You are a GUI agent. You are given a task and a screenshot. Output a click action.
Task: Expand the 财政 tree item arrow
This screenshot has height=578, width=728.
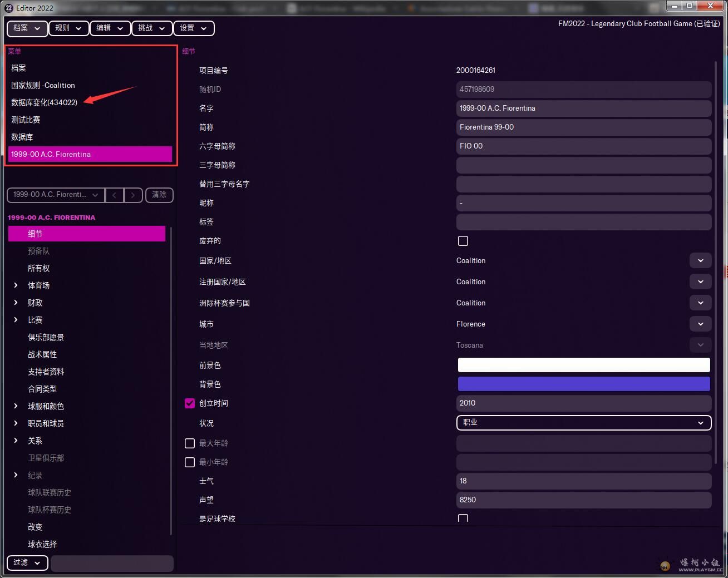[x=16, y=303]
